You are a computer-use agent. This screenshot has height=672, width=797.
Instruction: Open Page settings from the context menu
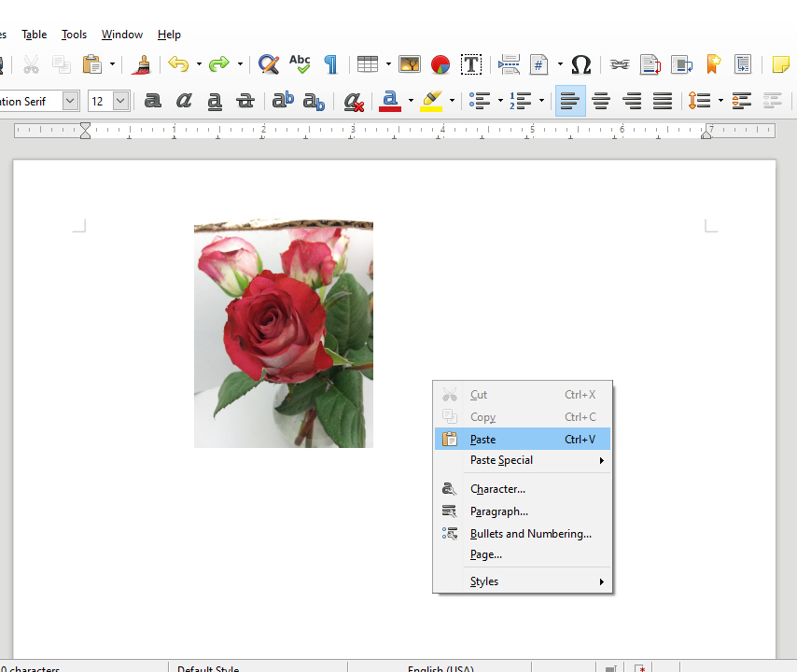485,554
